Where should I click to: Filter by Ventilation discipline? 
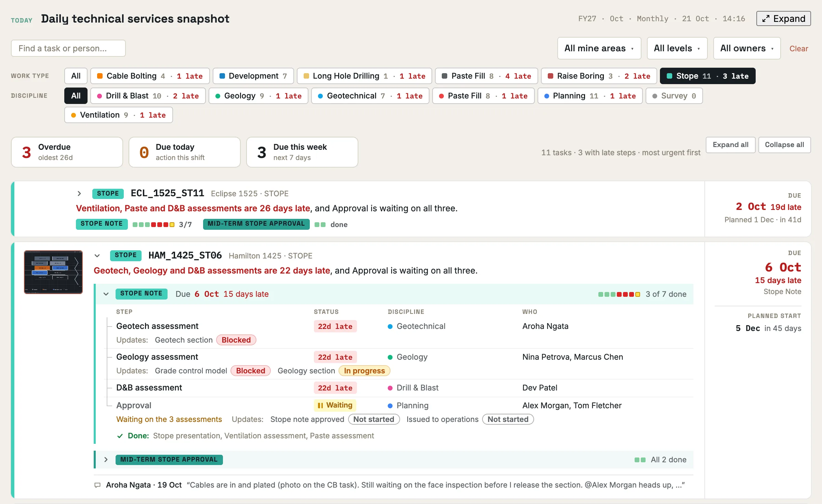[118, 115]
